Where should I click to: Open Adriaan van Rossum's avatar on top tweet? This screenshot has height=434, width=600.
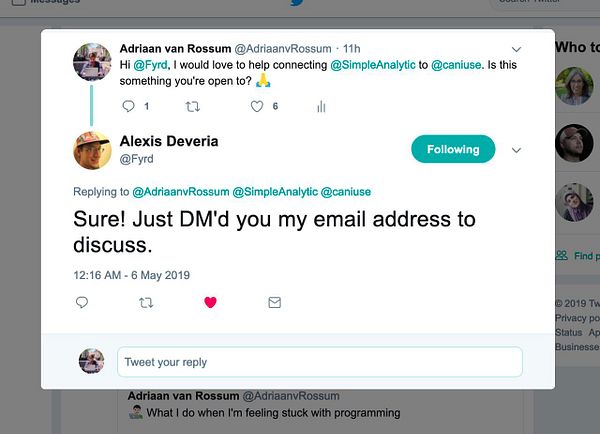(92, 62)
